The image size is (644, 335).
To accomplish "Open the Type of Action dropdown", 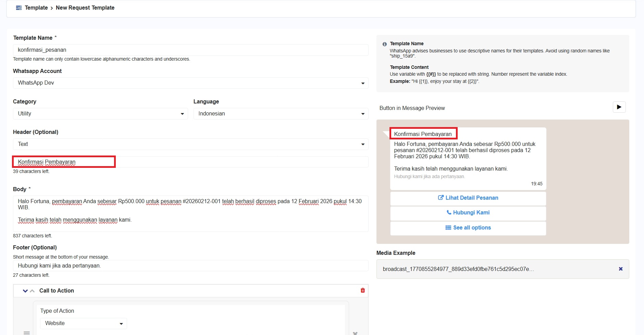I will pos(83,323).
